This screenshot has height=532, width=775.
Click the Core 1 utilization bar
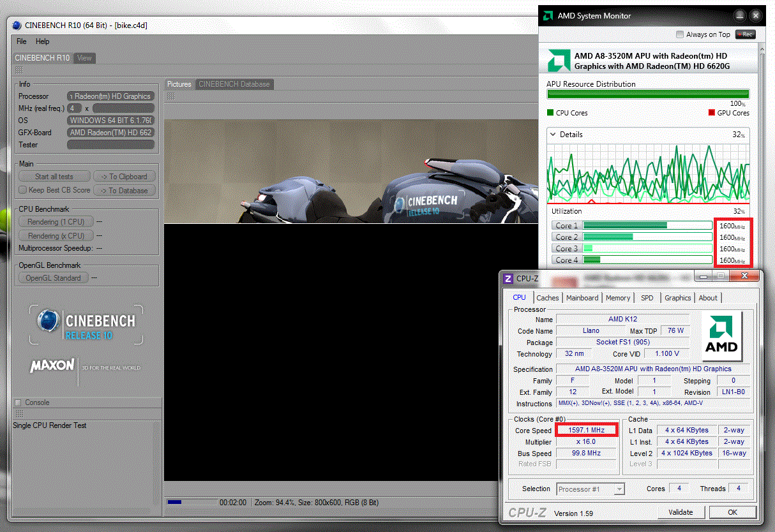(647, 225)
